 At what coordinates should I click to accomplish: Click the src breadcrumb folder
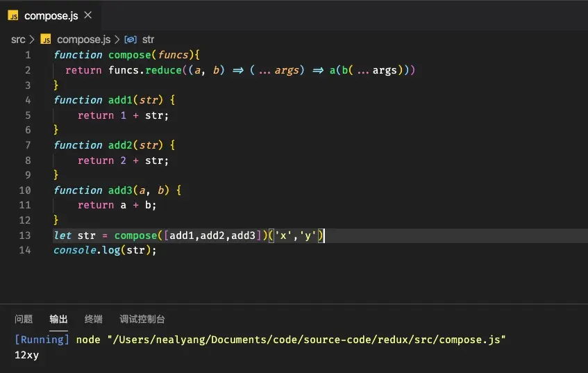18,40
